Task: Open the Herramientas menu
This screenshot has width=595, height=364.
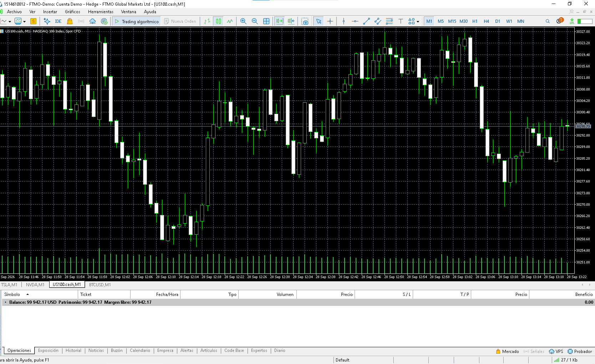Action: tap(101, 12)
